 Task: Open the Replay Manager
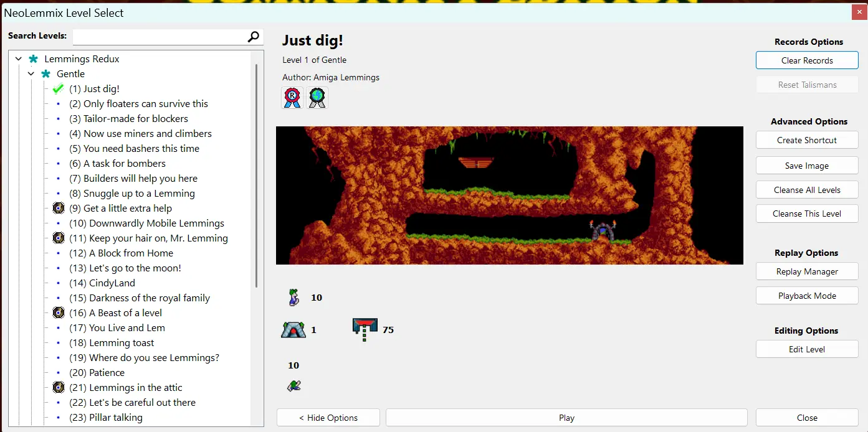click(807, 271)
